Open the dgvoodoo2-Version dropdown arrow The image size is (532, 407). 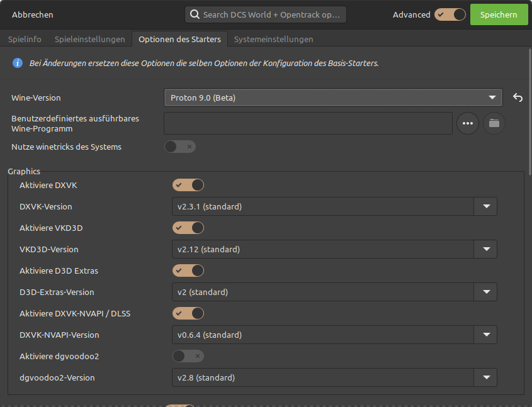[486, 377]
